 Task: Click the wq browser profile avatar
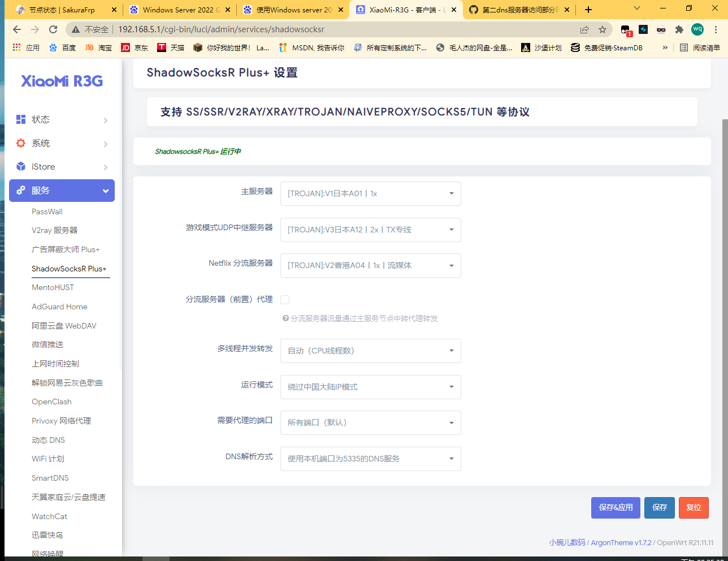pyautogui.click(x=697, y=29)
